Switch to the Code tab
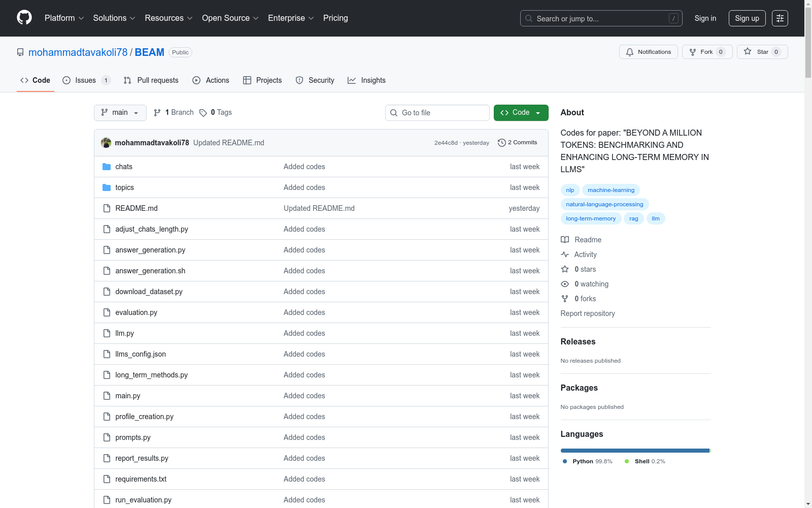 coord(36,80)
